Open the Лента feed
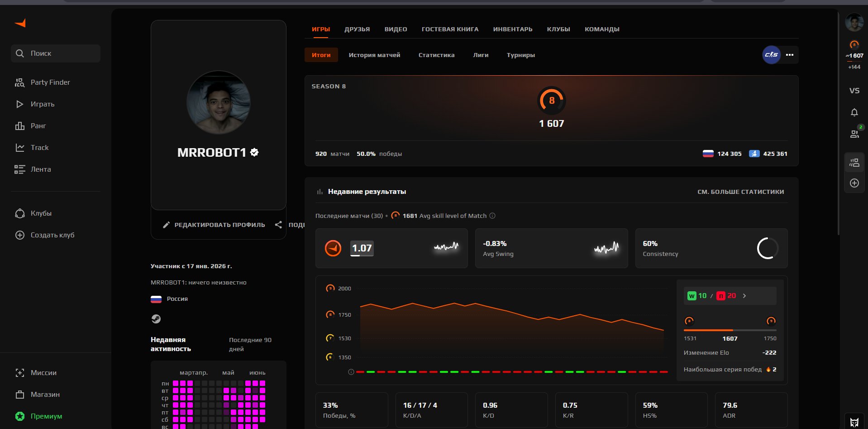868x429 pixels. [x=33, y=169]
